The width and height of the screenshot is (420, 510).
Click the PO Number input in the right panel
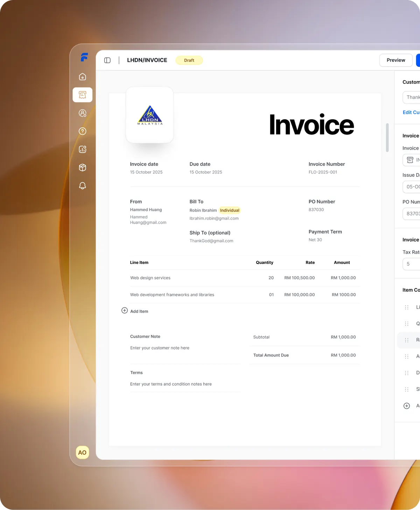point(412,214)
